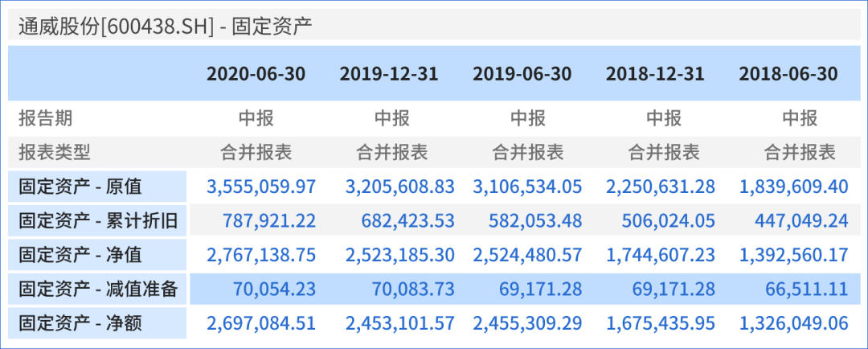
Task: Click the value 3,555,059.97
Action: click(261, 187)
